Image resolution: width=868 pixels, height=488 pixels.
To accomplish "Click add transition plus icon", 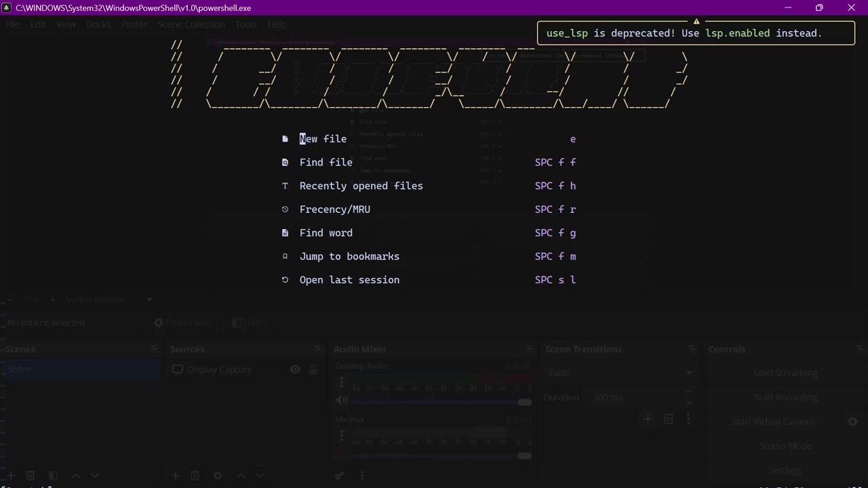I will point(648,420).
